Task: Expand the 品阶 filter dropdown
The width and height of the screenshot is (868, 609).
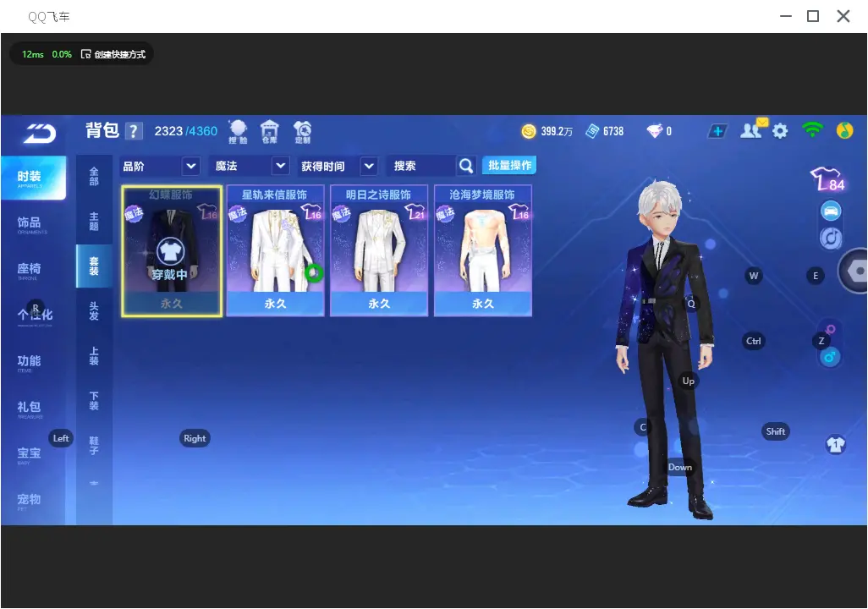Action: click(190, 166)
